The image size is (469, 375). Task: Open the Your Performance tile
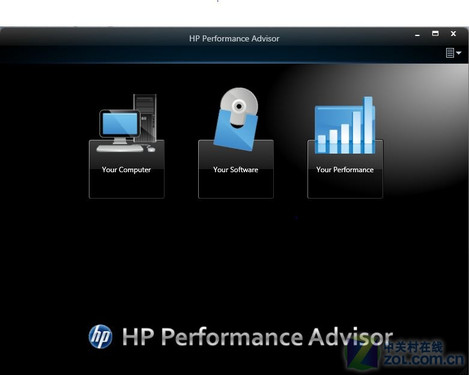(345, 169)
